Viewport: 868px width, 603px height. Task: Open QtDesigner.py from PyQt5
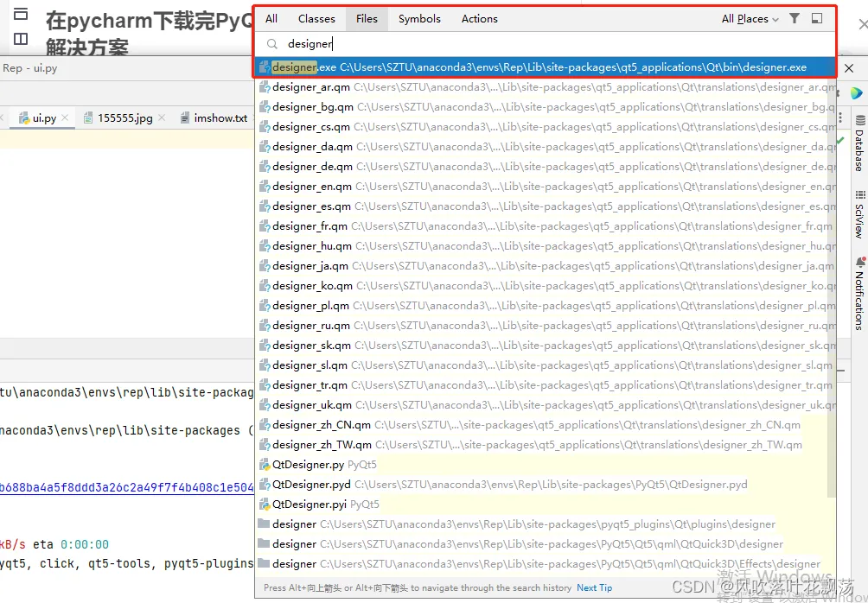[546, 465]
